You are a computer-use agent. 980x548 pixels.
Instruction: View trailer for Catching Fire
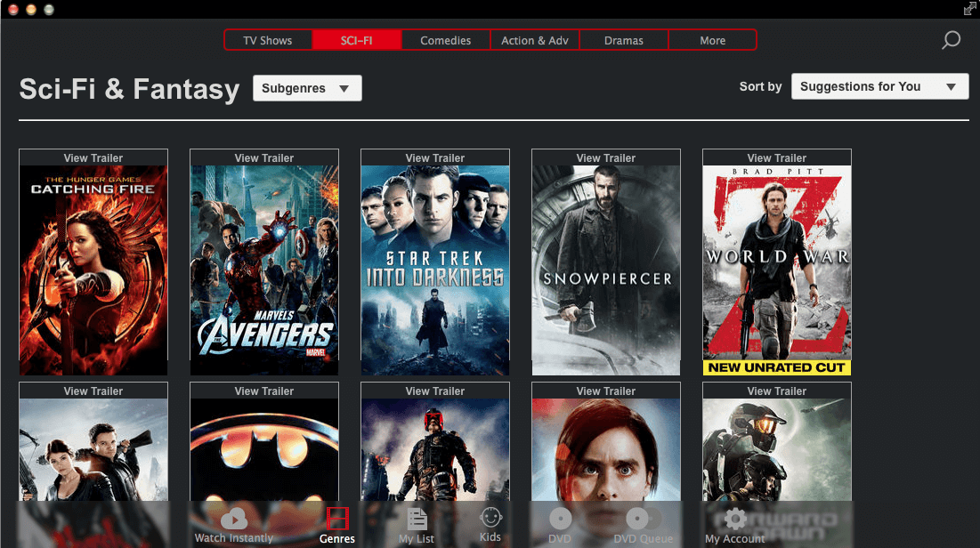[93, 158]
